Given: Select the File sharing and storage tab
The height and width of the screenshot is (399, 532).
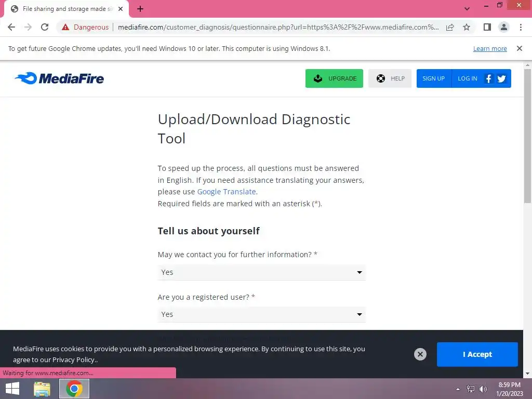Looking at the screenshot, I should click(x=66, y=9).
